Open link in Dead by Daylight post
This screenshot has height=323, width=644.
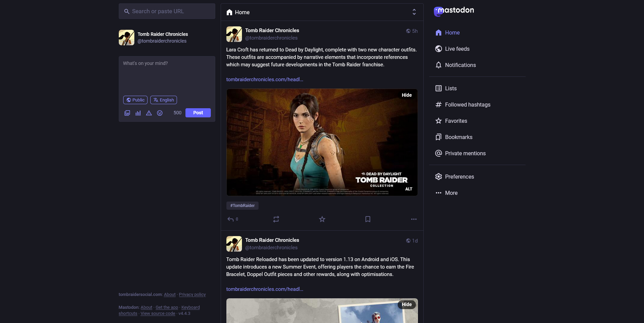265,79
